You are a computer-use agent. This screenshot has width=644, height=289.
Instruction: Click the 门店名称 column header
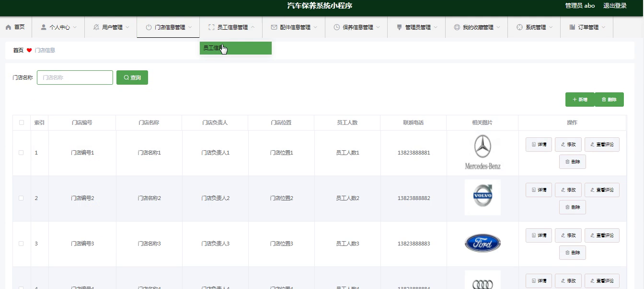149,122
